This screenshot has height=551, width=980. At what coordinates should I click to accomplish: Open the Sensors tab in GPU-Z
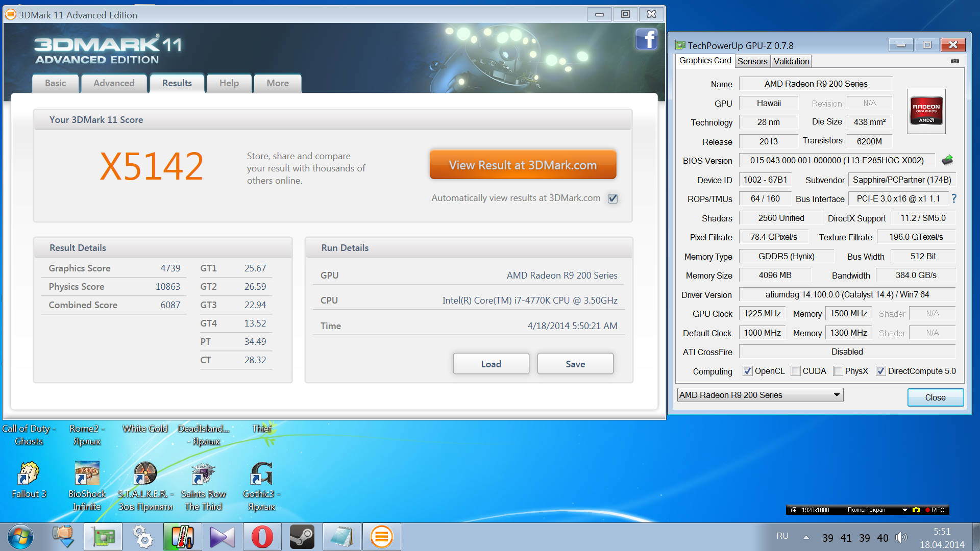pos(752,61)
